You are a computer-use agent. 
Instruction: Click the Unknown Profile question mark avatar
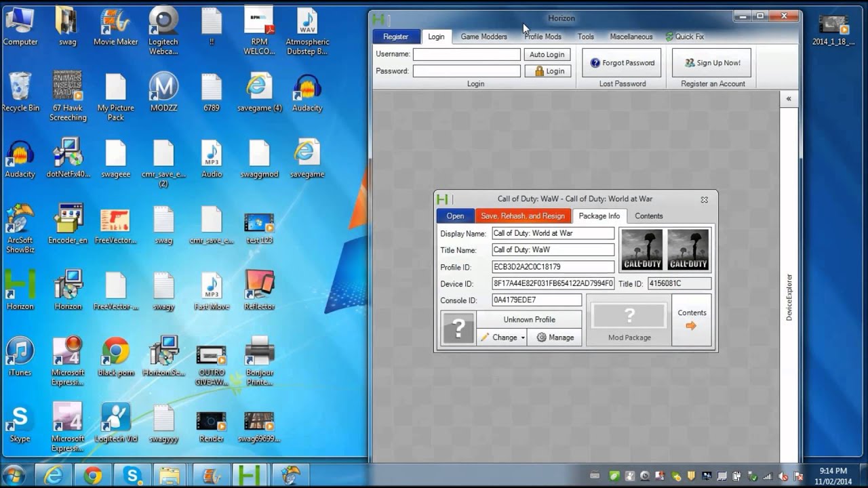coord(458,329)
